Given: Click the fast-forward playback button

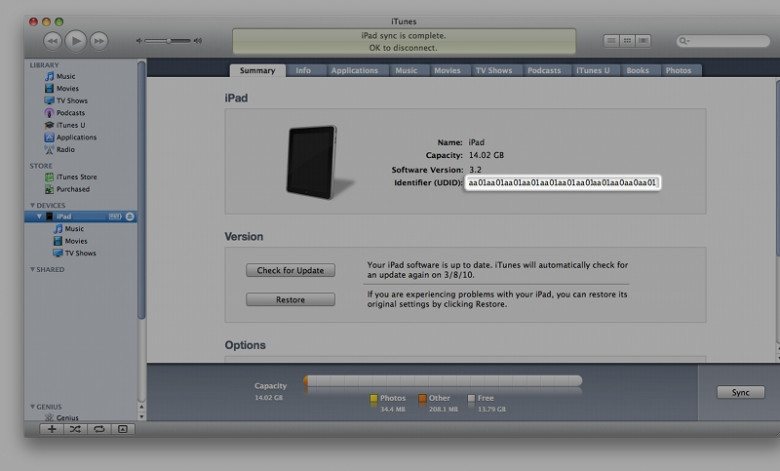Looking at the screenshot, I should pos(99,41).
